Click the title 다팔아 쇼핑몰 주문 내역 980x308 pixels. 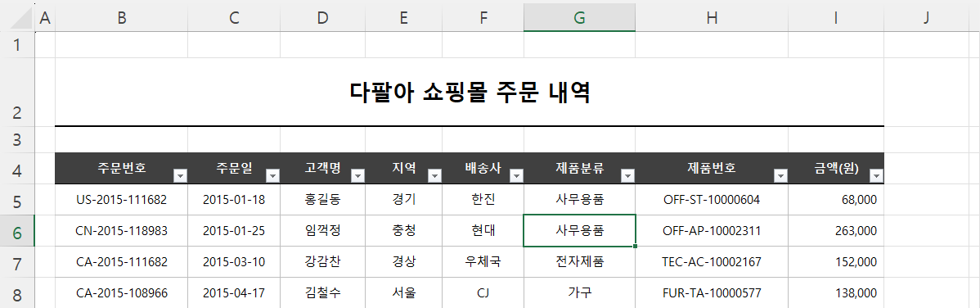470,93
